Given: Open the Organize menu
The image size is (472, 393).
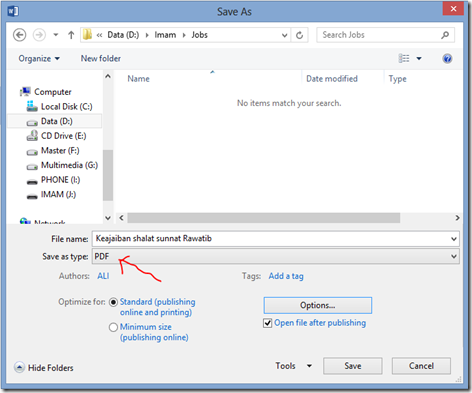Looking at the screenshot, I should 39,59.
